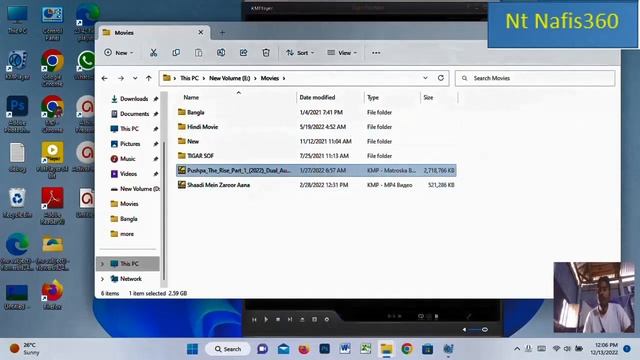Open Google Chrome desktop shortcut
640x360 pixels.
point(52,68)
